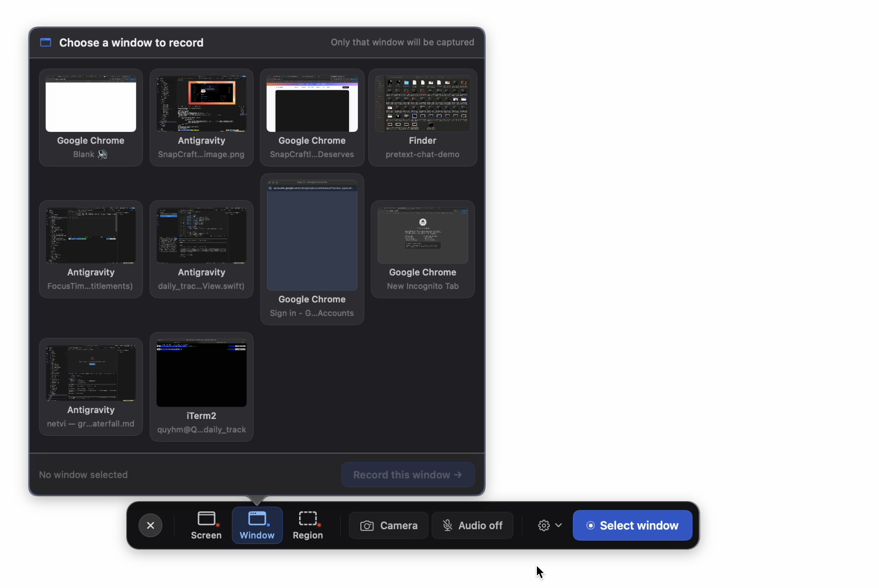
Task: Click the Record this window button
Action: coord(408,475)
